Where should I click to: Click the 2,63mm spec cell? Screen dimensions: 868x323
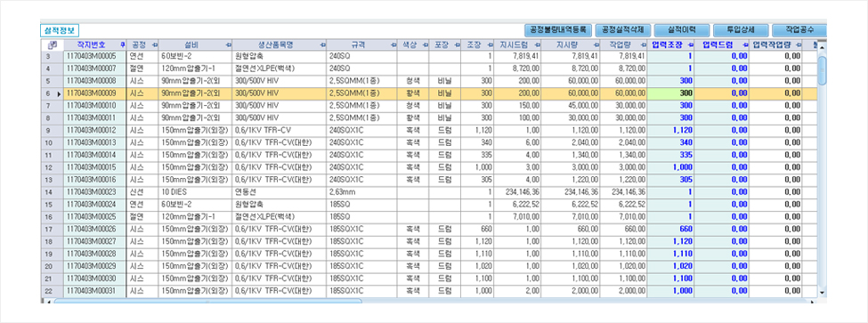pyautogui.click(x=362, y=192)
